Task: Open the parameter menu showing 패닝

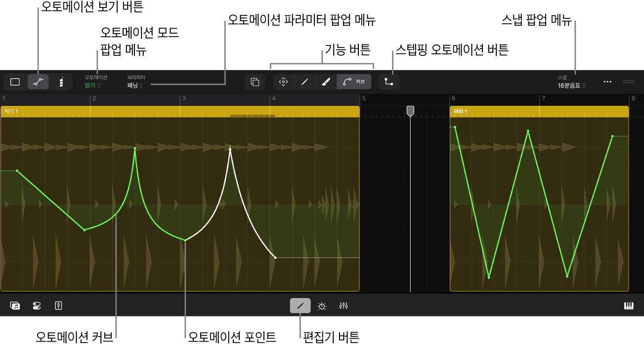Action: pyautogui.click(x=135, y=86)
